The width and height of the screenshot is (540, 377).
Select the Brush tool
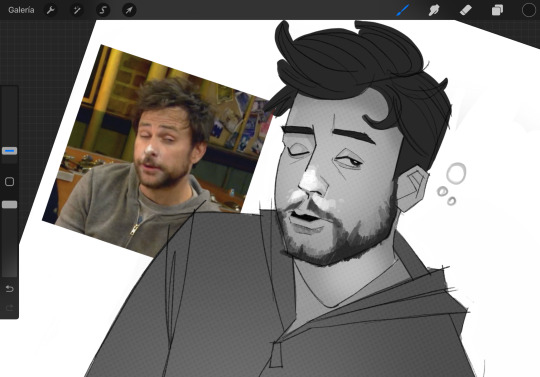[x=403, y=10]
